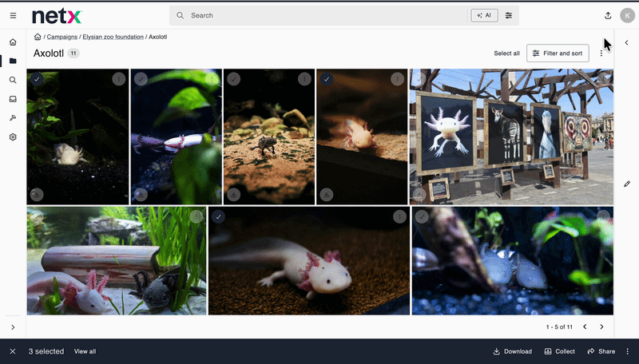The image size is (639, 364).
Task: Go to previous page of results
Action: pos(585,327)
